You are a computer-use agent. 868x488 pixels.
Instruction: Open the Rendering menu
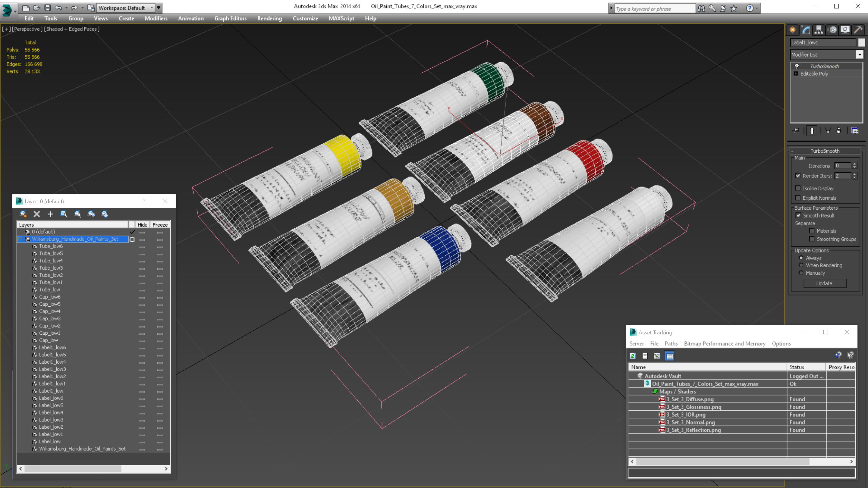[x=269, y=18]
